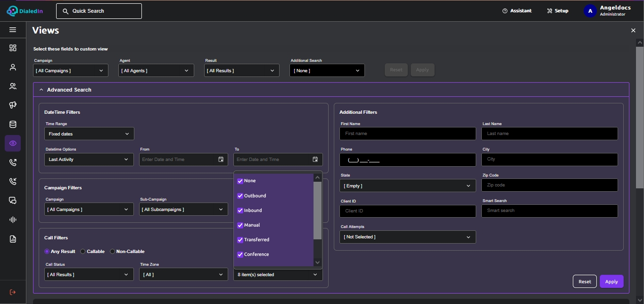The image size is (644, 304).
Task: Open the top Campaign dropdown
Action: (x=71, y=70)
